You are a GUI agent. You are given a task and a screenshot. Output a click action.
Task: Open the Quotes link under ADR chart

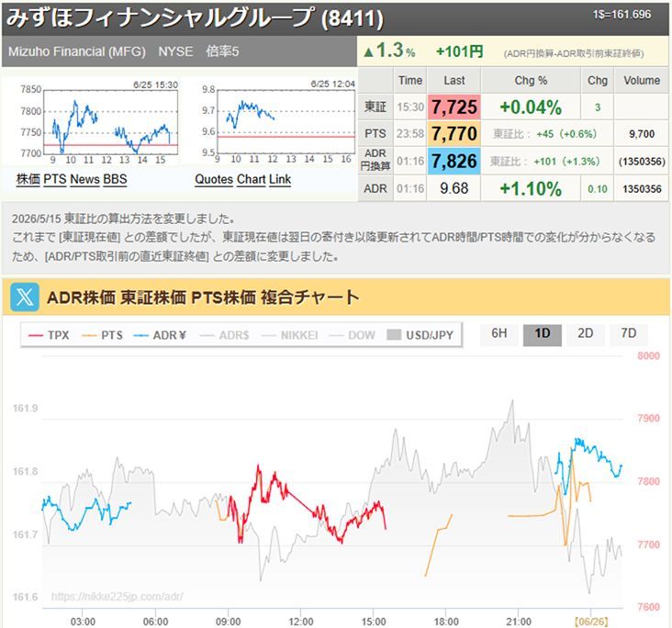pyautogui.click(x=214, y=179)
